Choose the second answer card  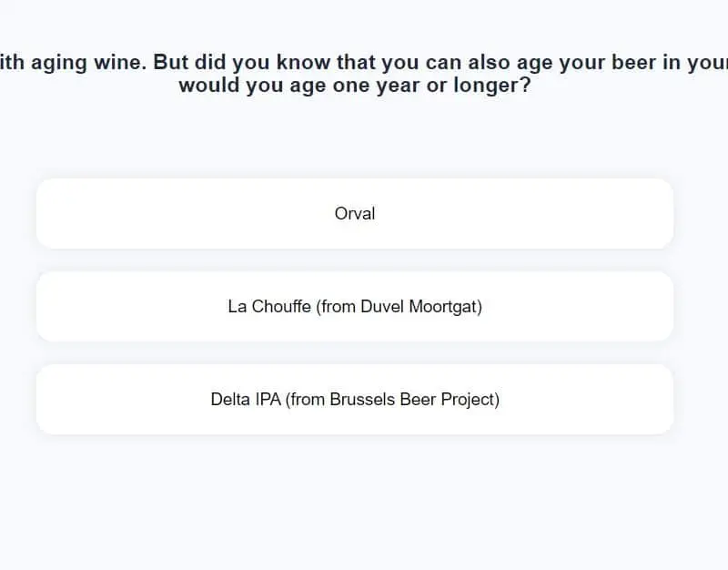(355, 306)
